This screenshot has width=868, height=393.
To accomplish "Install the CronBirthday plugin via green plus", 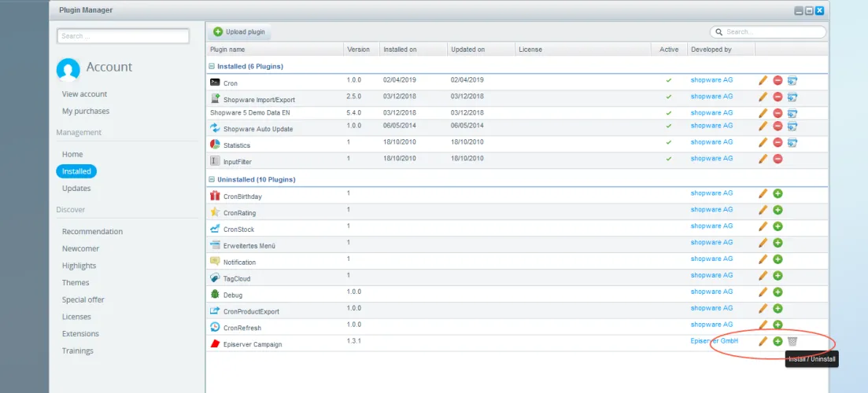I will point(778,193).
